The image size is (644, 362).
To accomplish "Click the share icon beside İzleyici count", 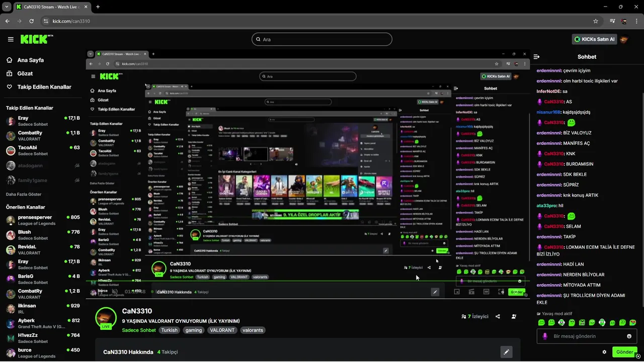I will 498,317.
